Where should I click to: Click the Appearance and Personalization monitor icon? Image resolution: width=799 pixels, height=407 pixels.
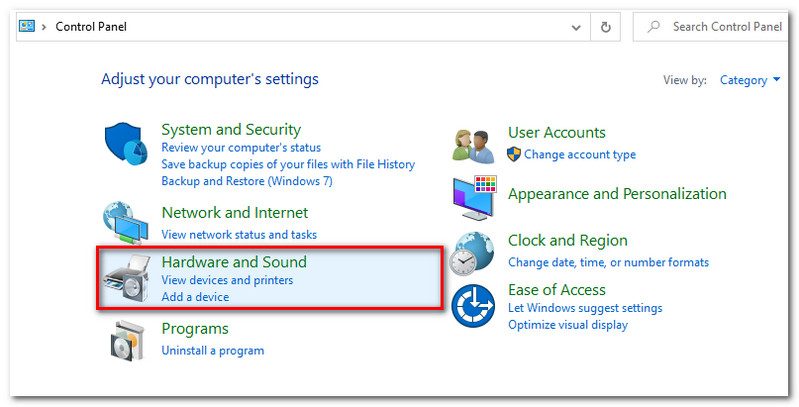473,197
